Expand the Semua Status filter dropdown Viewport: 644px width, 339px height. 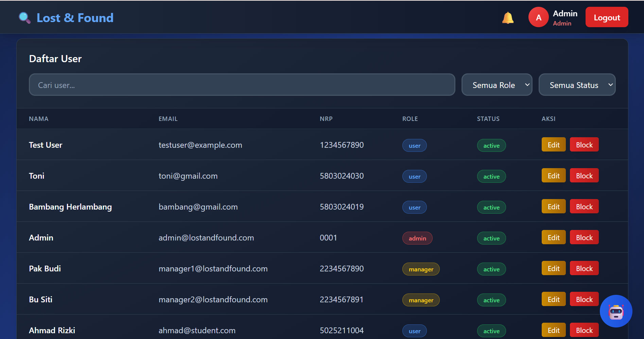tap(577, 85)
